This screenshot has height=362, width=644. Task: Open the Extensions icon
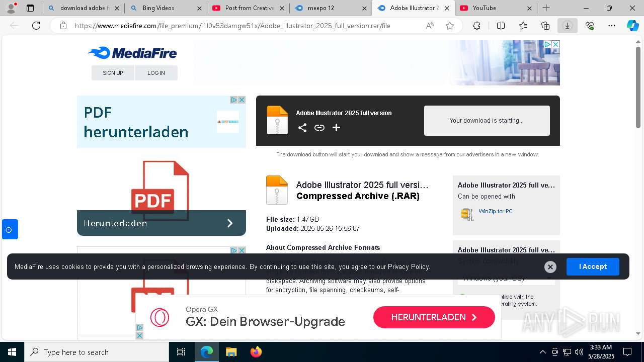(476, 26)
